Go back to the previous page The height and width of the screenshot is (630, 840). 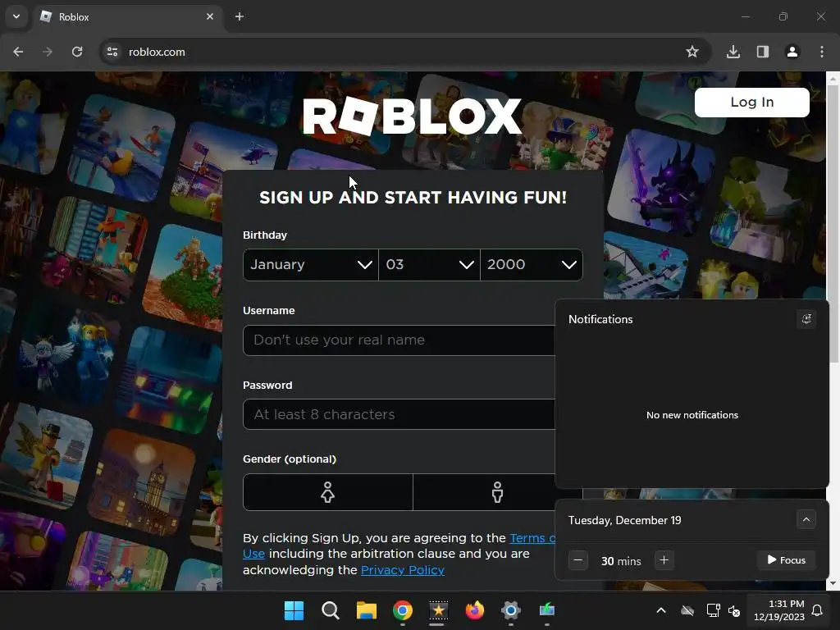[x=18, y=52]
